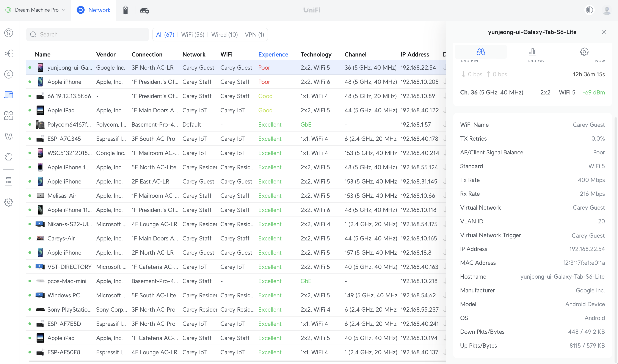Select the VPN (1) filter
This screenshot has width=618, height=364.
pos(254,35)
